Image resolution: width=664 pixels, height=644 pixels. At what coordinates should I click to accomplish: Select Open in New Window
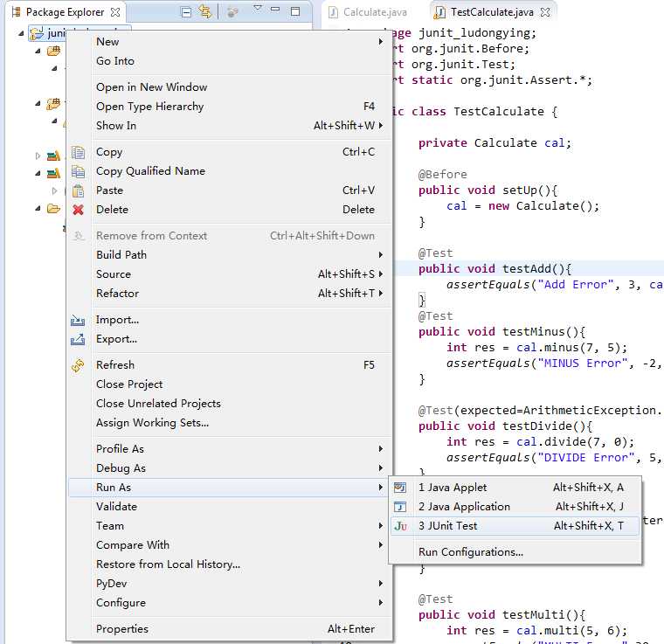[x=230, y=87]
